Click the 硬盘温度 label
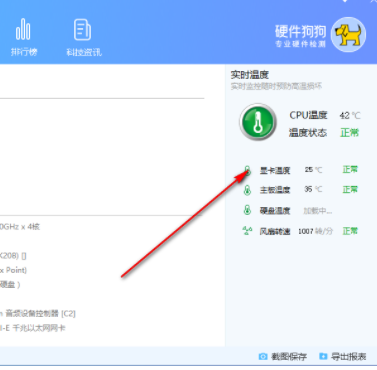Screen dimensions: 377x370 [275, 211]
